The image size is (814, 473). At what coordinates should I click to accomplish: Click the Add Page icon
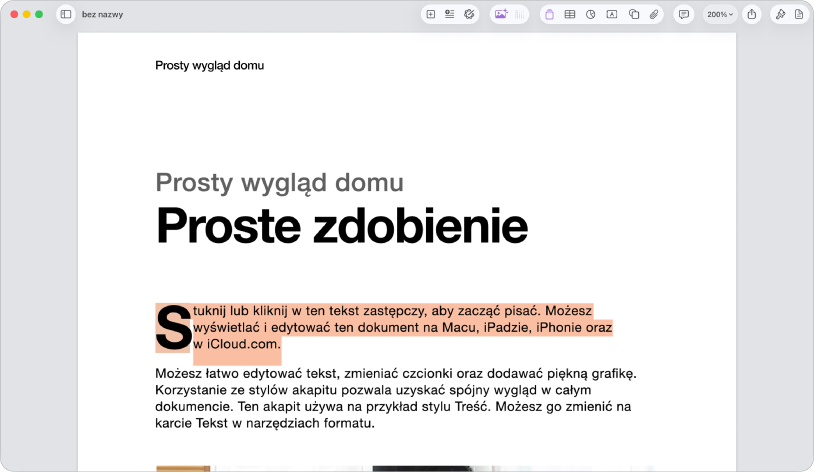coord(430,15)
